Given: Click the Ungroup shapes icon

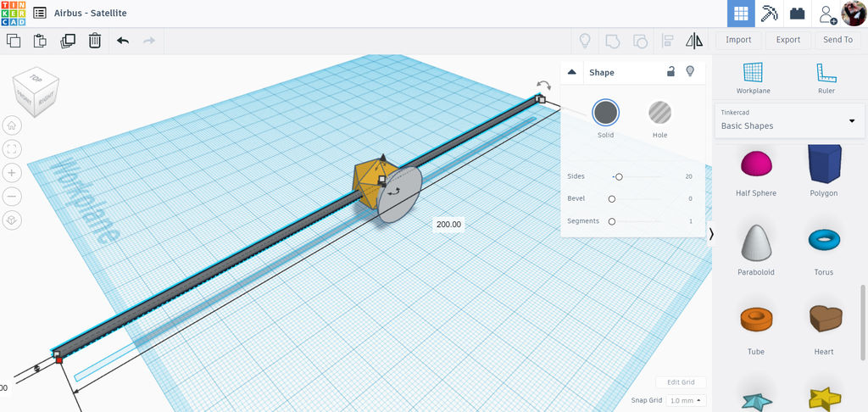Looking at the screenshot, I should pyautogui.click(x=639, y=41).
